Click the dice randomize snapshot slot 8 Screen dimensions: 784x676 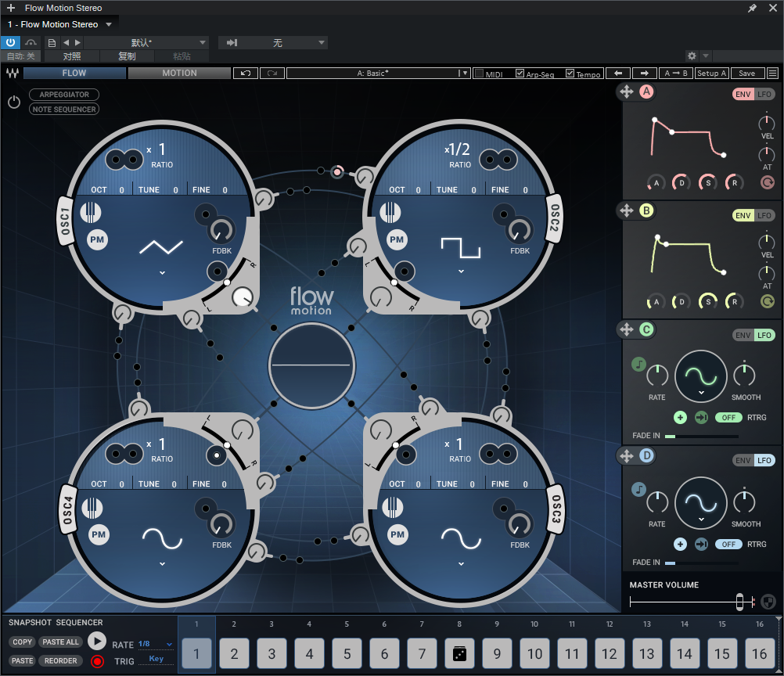[459, 653]
